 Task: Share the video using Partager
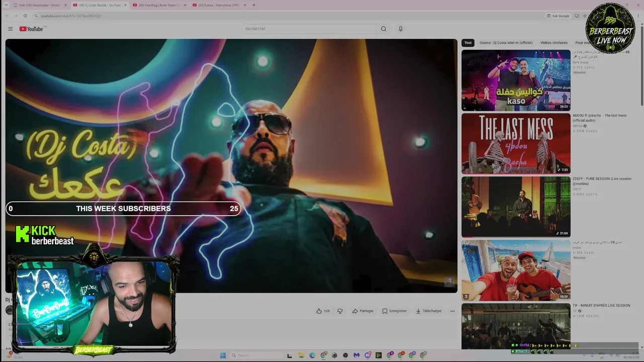click(363, 311)
